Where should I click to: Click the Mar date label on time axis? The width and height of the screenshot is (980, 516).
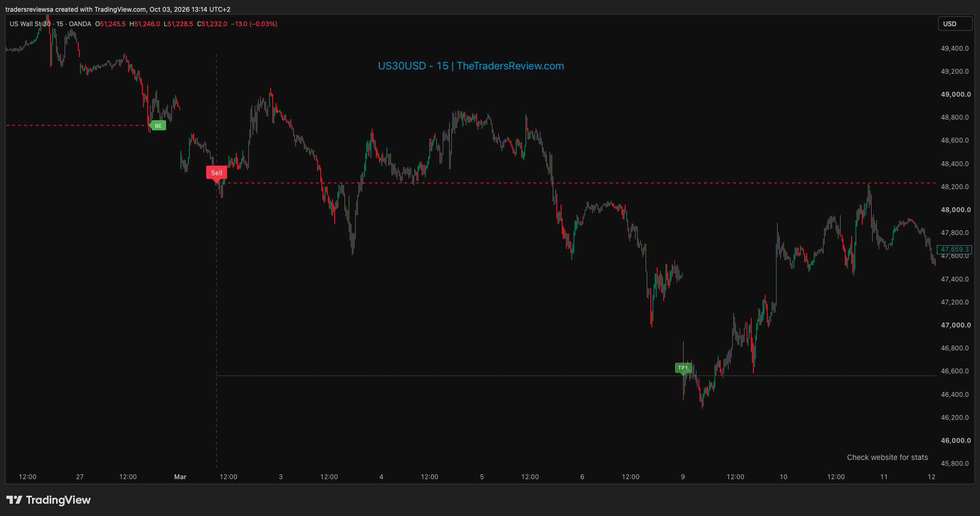click(180, 476)
